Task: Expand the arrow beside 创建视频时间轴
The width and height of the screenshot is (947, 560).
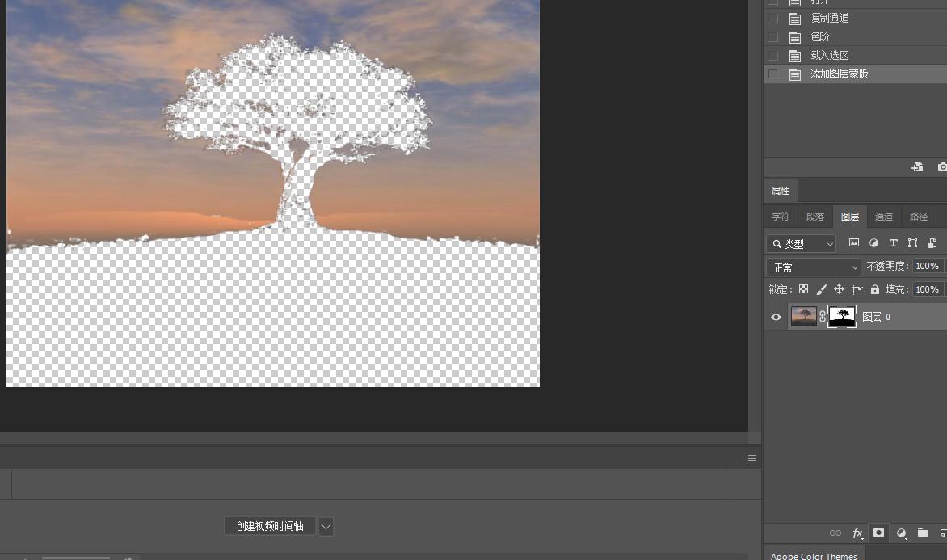Action: [326, 526]
